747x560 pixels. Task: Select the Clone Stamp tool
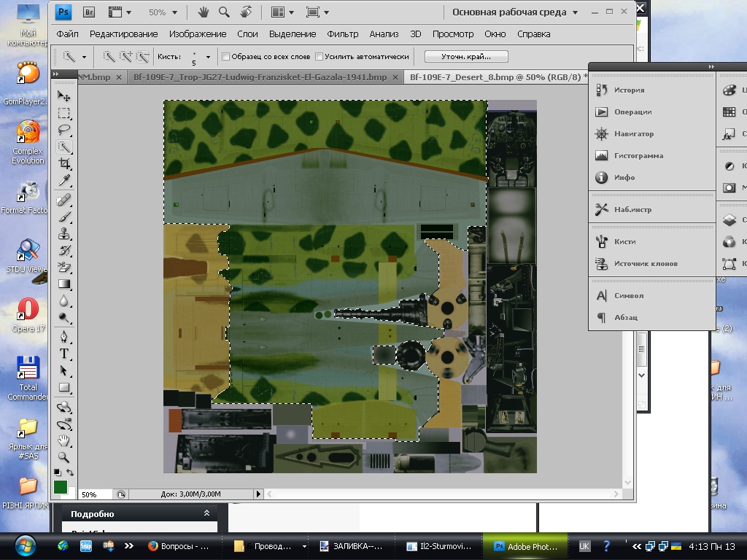click(64, 234)
